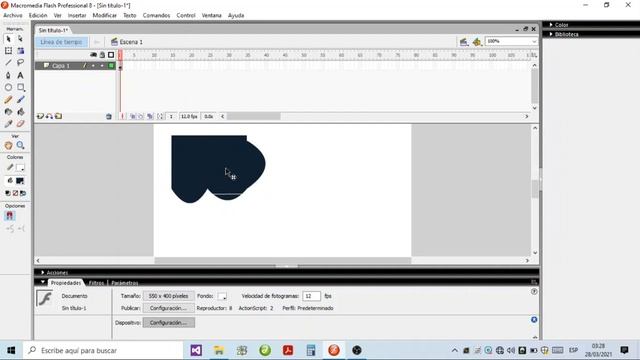The width and height of the screenshot is (640, 360).
Task: Select the Rectangle tool
Action: click(20, 87)
